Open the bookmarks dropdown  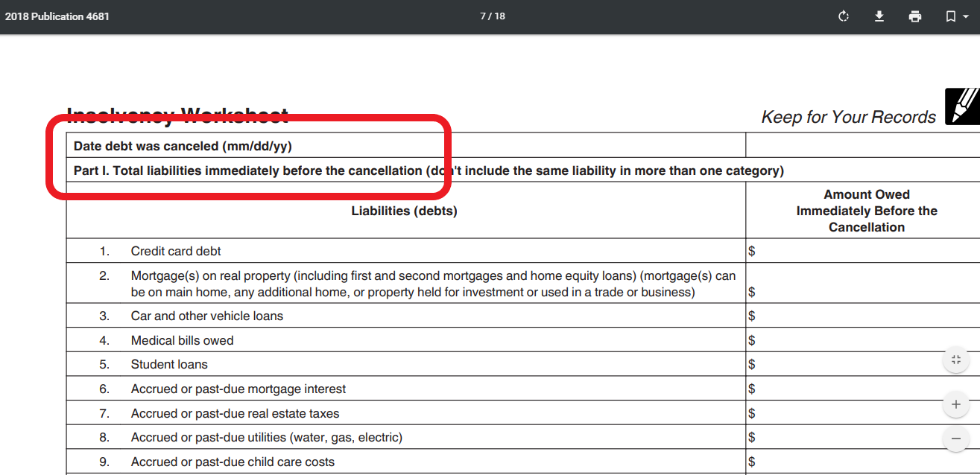click(x=957, y=16)
